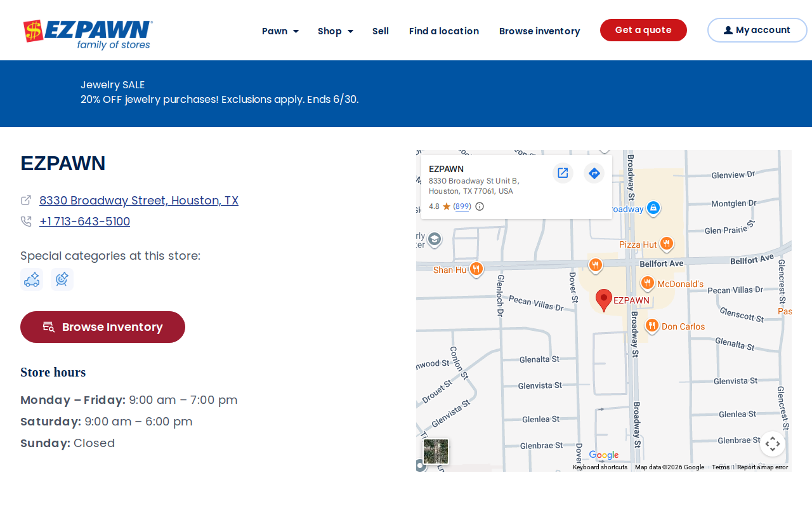Screen dimensions: 812x508
Task: Click the blue lock marker near Broadway
Action: (x=653, y=208)
